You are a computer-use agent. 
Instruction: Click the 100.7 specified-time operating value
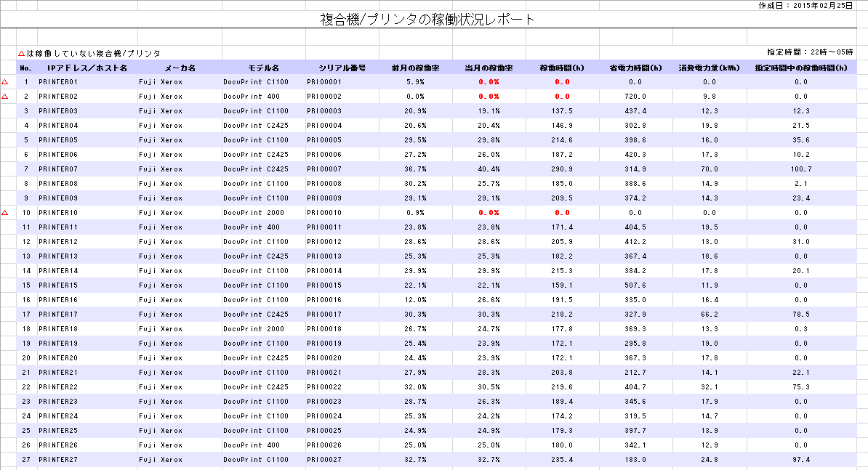tap(801, 169)
